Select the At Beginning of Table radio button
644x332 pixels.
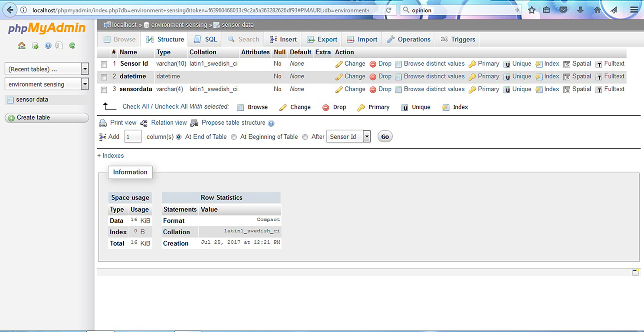coord(234,137)
